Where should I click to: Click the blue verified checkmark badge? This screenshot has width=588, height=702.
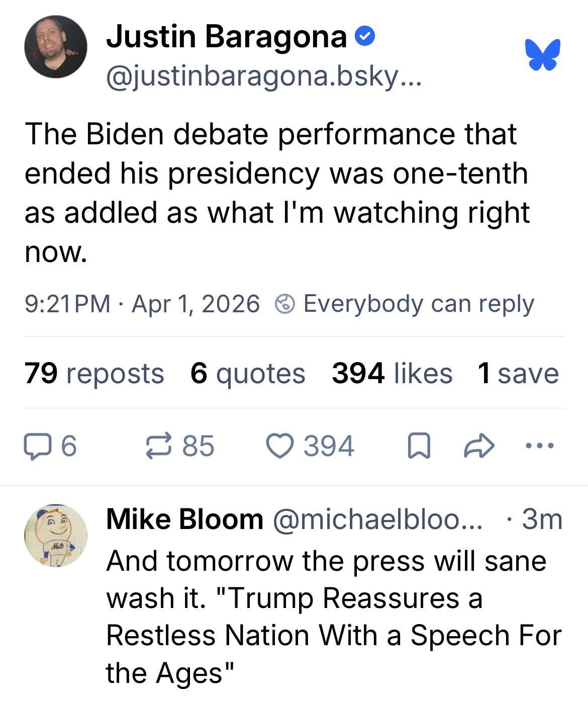click(365, 36)
